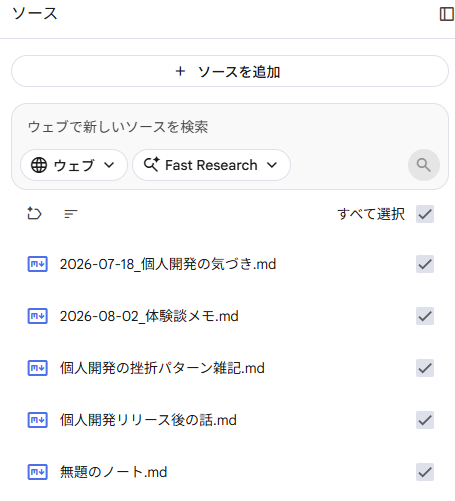Click the ソースを追加 button
The width and height of the screenshot is (455, 501).
tap(230, 71)
